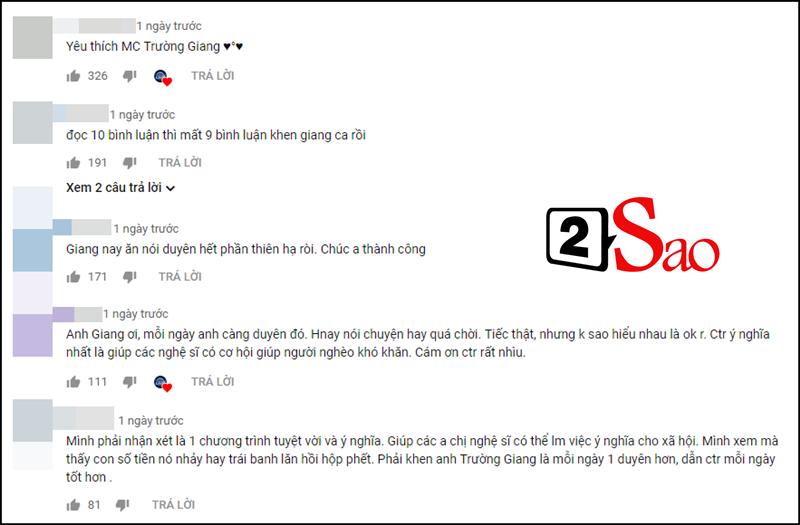Image resolution: width=800 pixels, height=525 pixels.
Task: Open the '1 ngày trước' timestamp on first comment
Action: (169, 26)
